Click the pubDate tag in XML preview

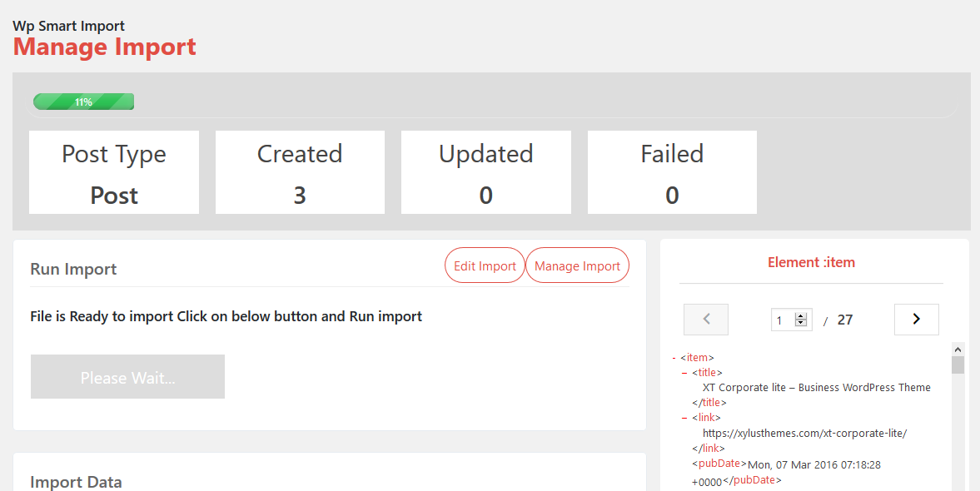tap(719, 464)
